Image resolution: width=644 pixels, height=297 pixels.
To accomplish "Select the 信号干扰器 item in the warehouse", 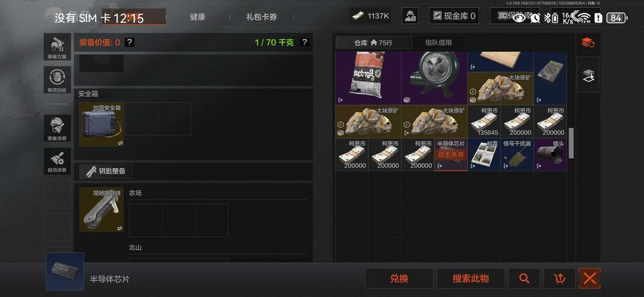I will pos(516,154).
